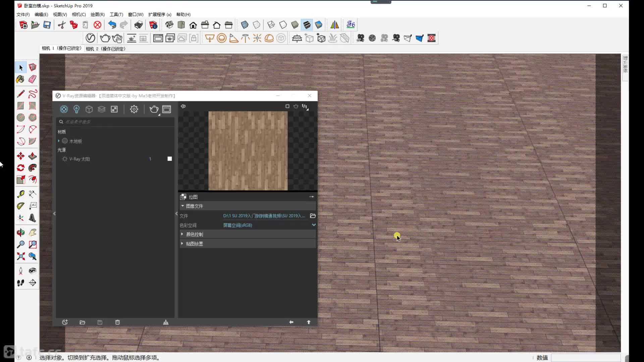644x362 pixels.
Task: Select the Zoom magnifier tool
Action: point(21,244)
